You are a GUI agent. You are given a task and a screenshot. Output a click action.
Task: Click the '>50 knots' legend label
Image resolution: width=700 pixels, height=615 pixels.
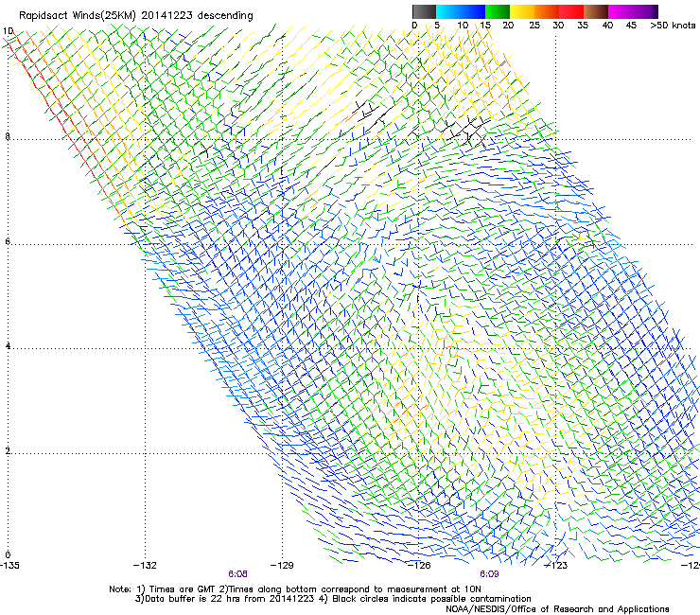(673, 26)
